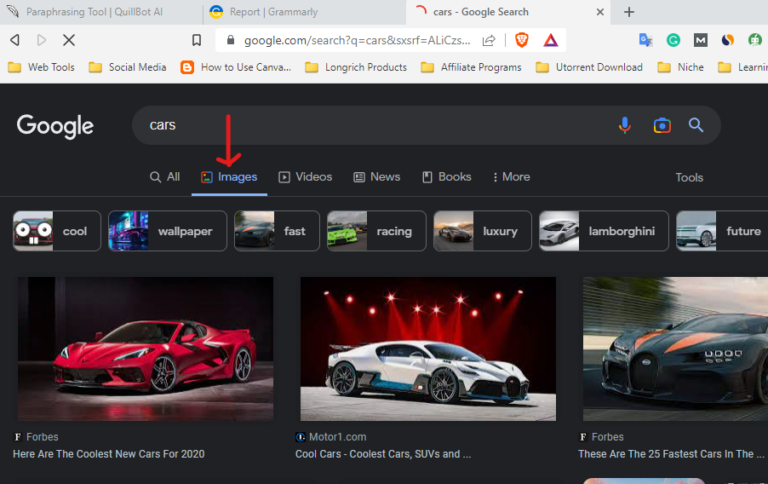
Task: Click the cars search input field
Action: [370, 125]
